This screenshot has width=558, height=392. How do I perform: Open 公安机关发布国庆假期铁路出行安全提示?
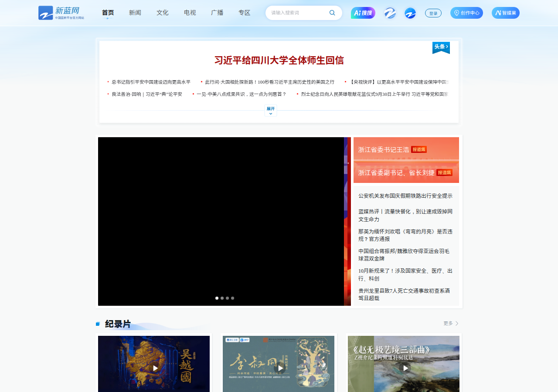(x=405, y=196)
